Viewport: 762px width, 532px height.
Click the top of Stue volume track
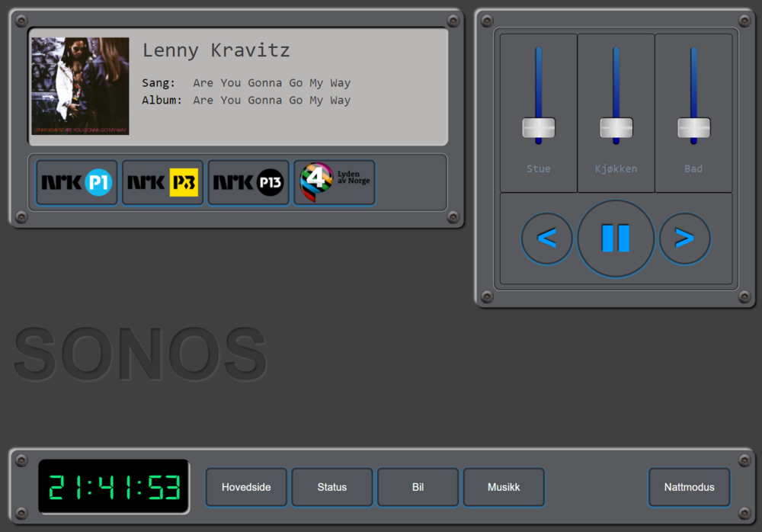[x=539, y=53]
